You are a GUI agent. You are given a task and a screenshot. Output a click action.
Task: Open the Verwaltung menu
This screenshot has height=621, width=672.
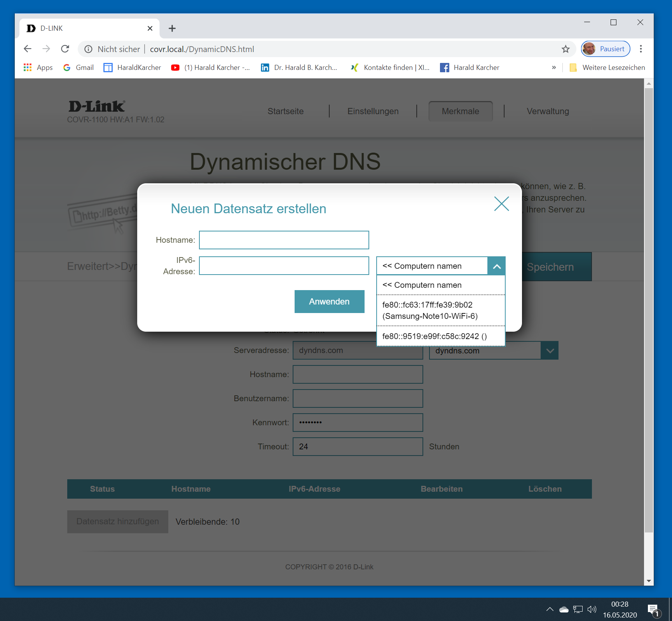(548, 111)
